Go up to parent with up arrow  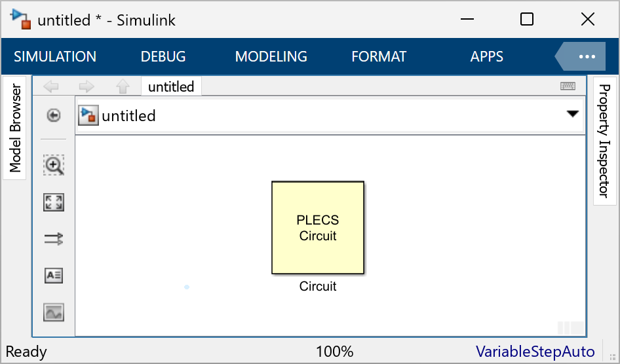[123, 86]
